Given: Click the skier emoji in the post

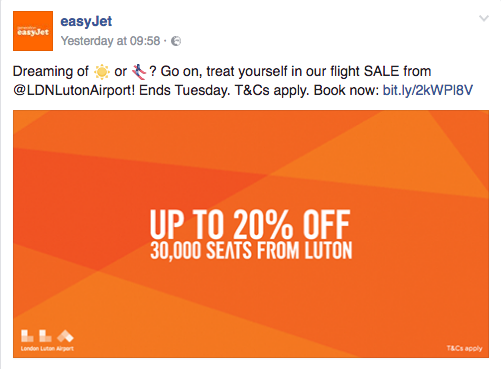Looking at the screenshot, I should [x=139, y=72].
